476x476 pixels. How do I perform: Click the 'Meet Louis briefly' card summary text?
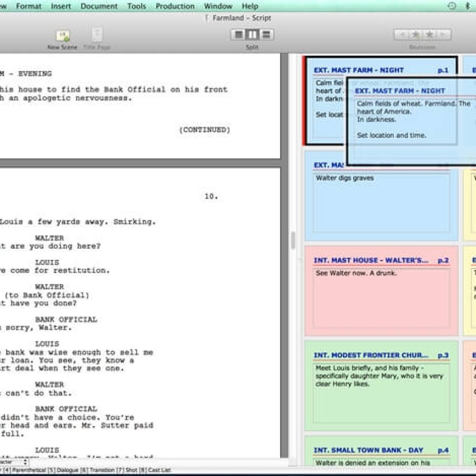(379, 376)
